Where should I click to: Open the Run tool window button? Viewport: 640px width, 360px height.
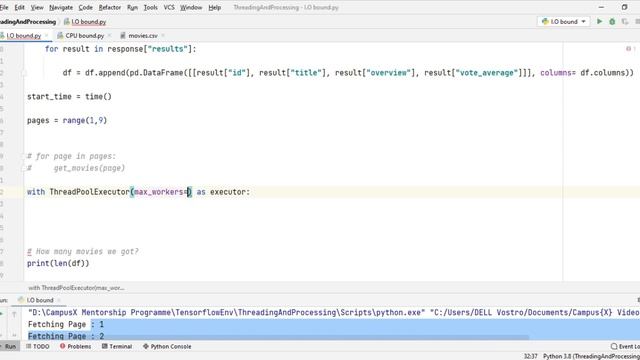9,346
